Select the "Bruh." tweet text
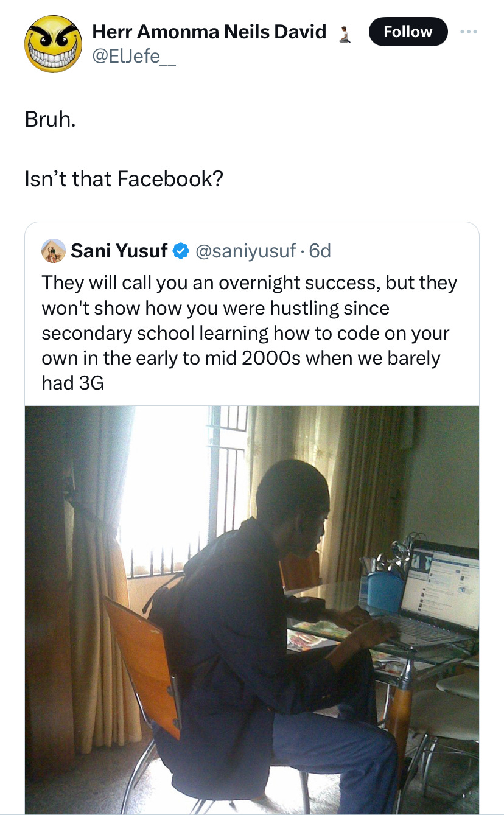Viewport: 504px width, 815px height. pyautogui.click(x=51, y=120)
